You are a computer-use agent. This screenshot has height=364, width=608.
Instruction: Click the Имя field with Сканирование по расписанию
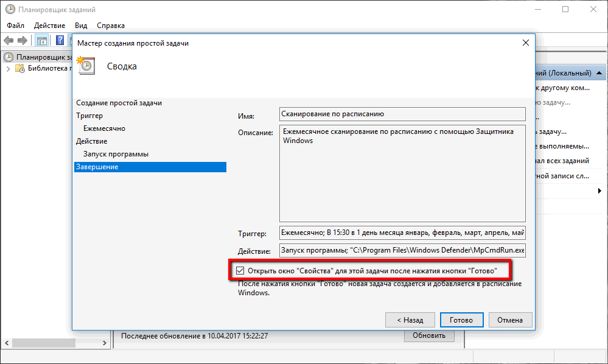(402, 114)
